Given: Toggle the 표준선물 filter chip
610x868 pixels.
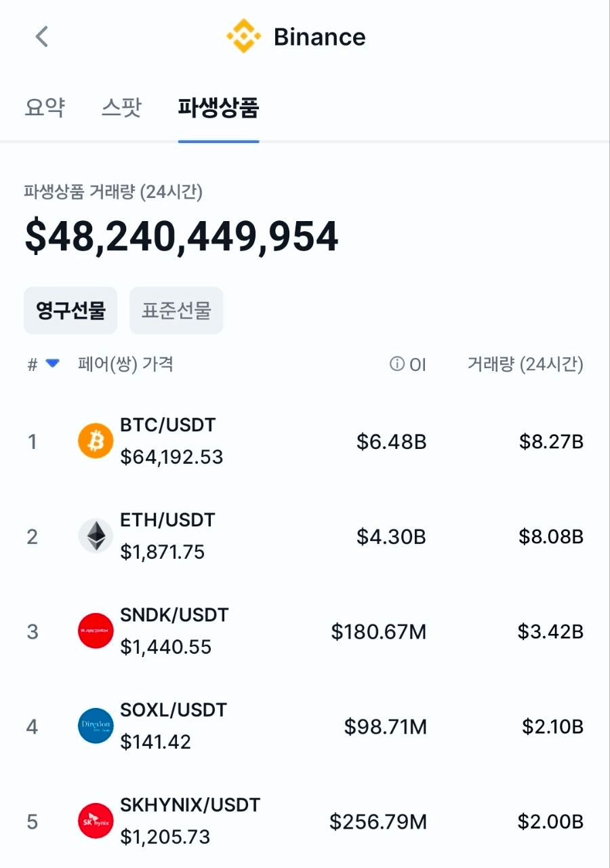Looking at the screenshot, I should coord(176,311).
